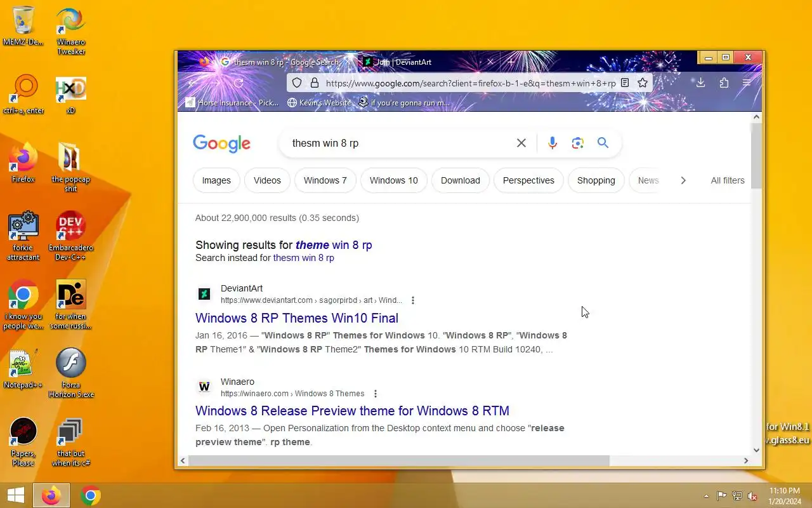Open the Firefox extensions puzzle icon
This screenshot has width=812, height=508.
(724, 83)
